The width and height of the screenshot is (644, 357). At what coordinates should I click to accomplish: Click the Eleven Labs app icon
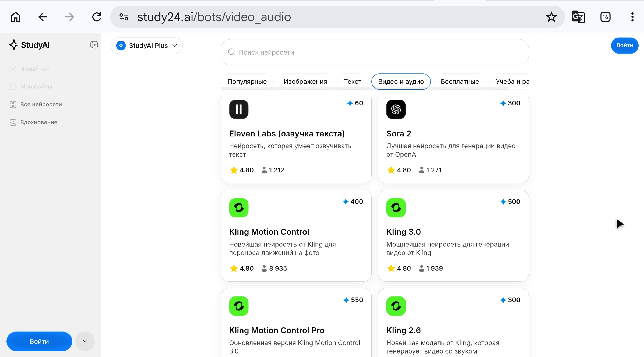[239, 109]
